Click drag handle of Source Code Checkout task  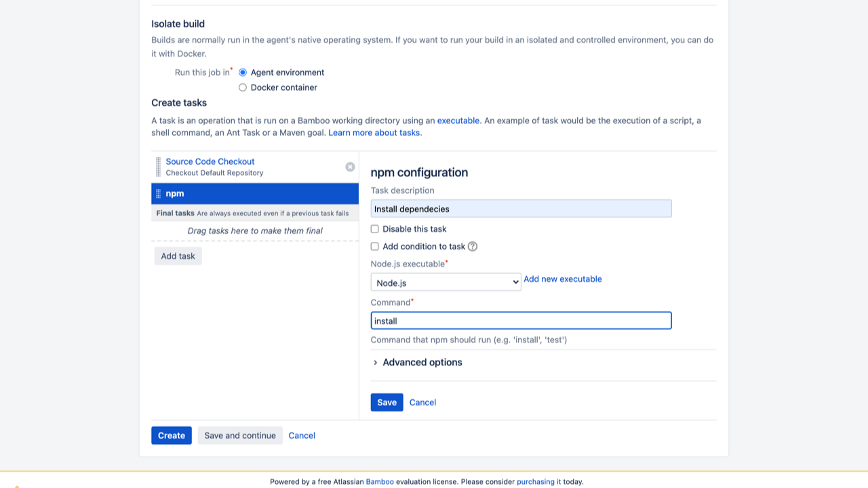pos(159,167)
